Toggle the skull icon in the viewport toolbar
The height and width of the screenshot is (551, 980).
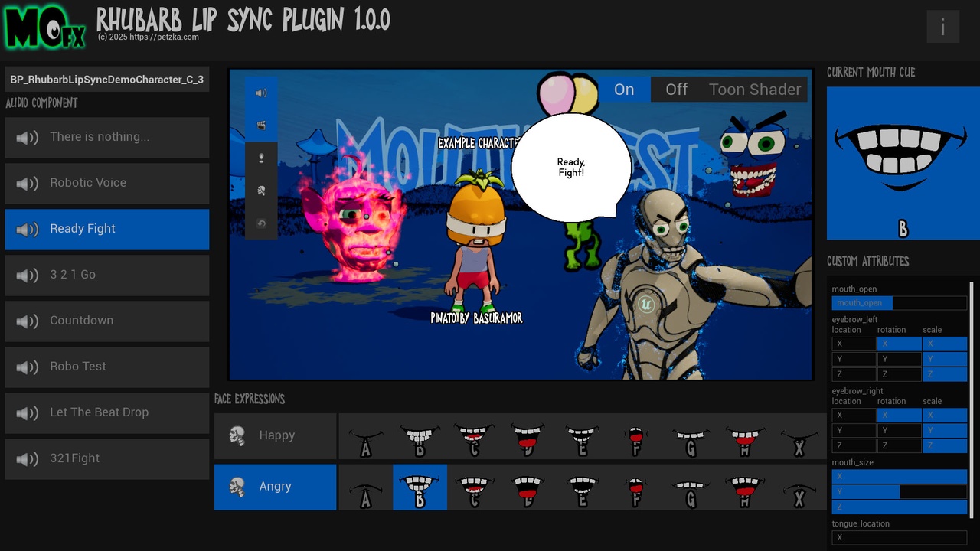click(261, 191)
